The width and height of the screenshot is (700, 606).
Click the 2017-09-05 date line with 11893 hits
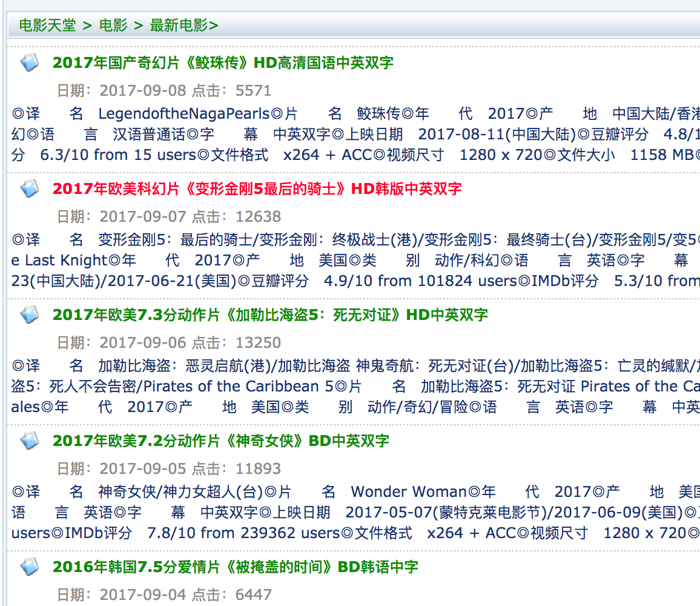click(168, 468)
